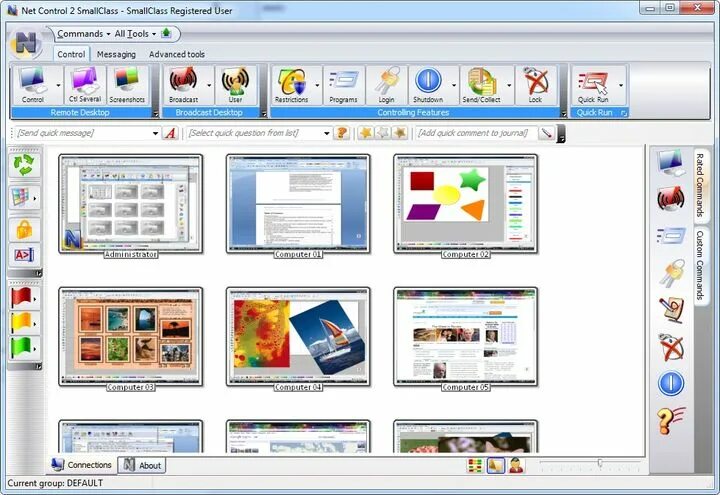
Task: Expand the colored layout grid sidebar dropdown
Action: pyautogui.click(x=35, y=198)
